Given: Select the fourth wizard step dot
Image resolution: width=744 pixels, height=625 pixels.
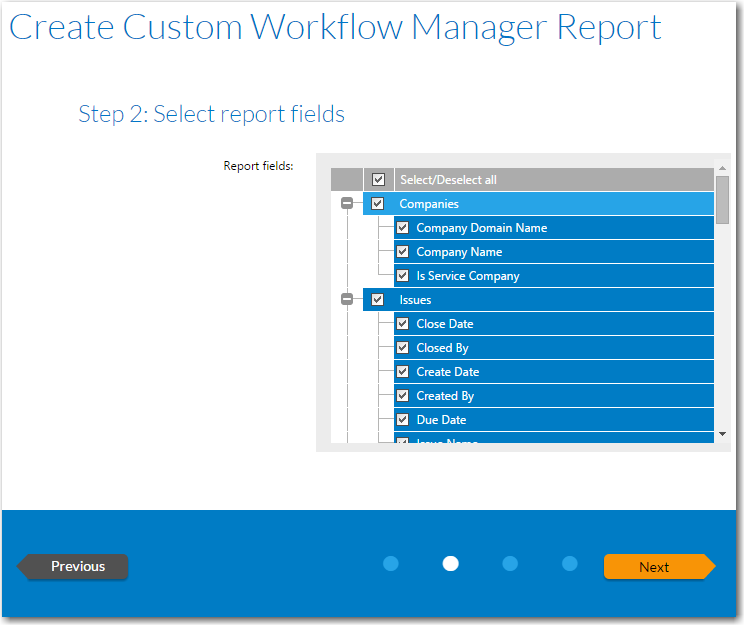Looking at the screenshot, I should tap(570, 564).
